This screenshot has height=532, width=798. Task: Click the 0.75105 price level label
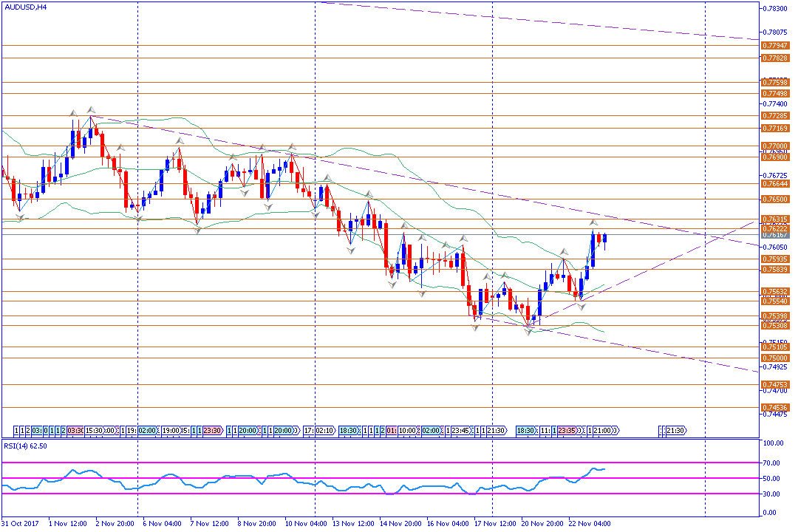coord(775,347)
